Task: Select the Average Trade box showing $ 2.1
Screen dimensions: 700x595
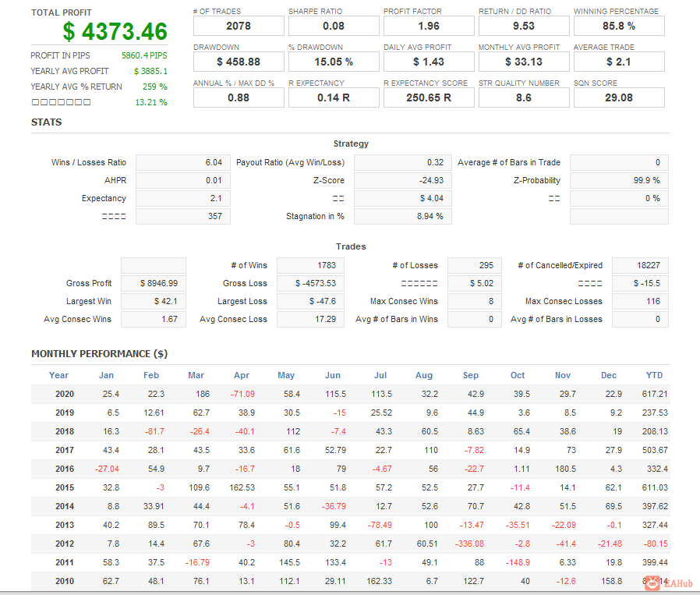Action: pyautogui.click(x=619, y=62)
